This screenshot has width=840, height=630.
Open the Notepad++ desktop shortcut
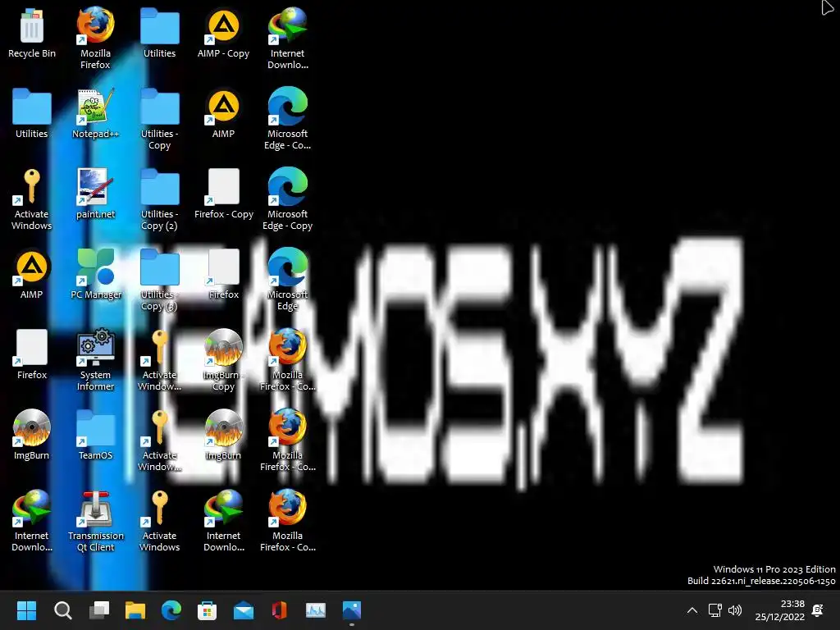[95, 113]
